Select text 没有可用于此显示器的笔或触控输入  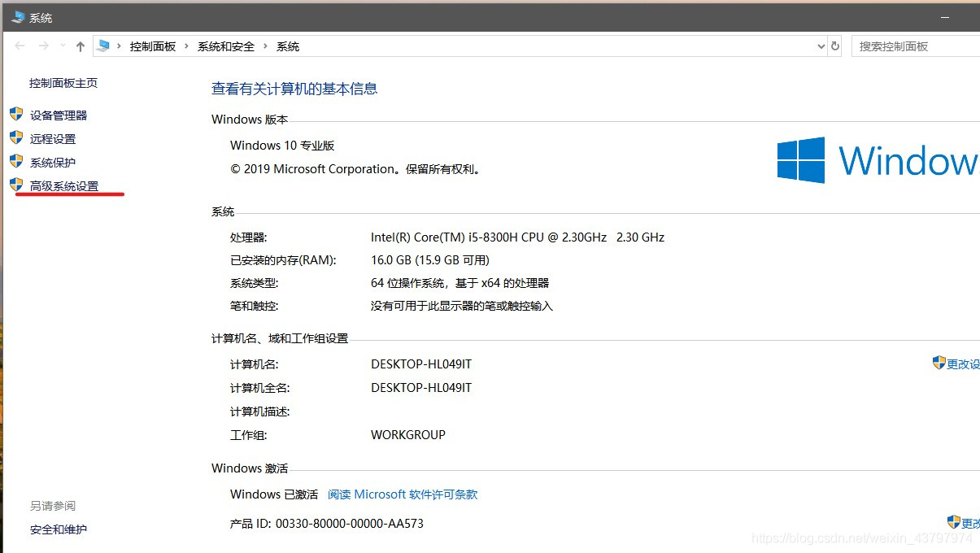point(462,306)
